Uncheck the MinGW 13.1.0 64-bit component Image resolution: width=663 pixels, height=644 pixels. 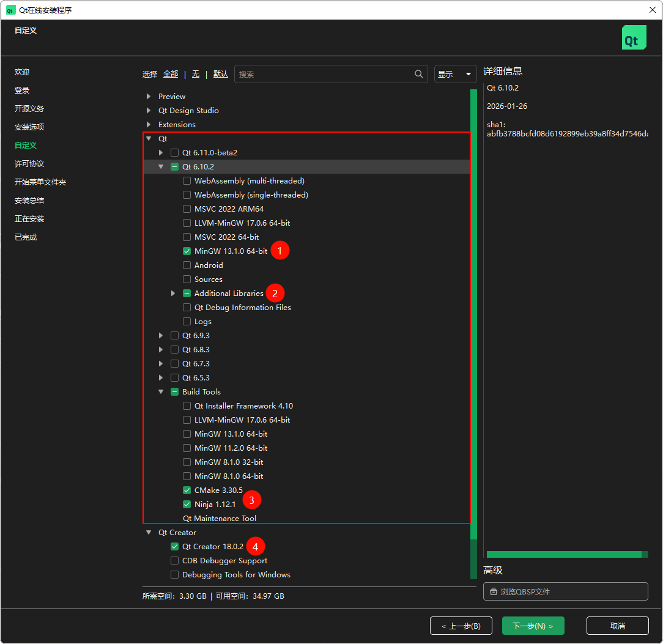[x=187, y=251]
